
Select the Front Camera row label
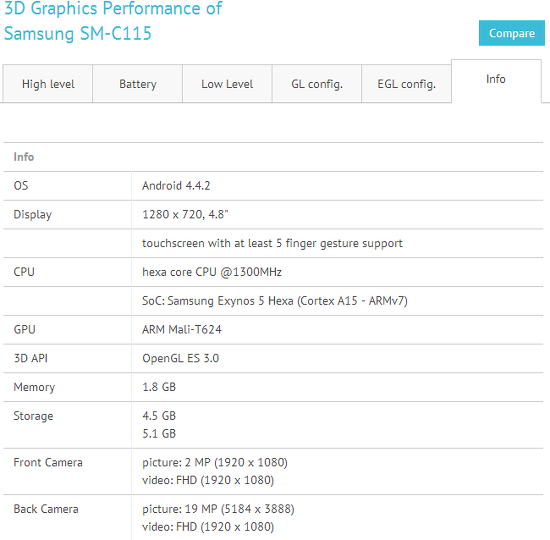tap(48, 462)
